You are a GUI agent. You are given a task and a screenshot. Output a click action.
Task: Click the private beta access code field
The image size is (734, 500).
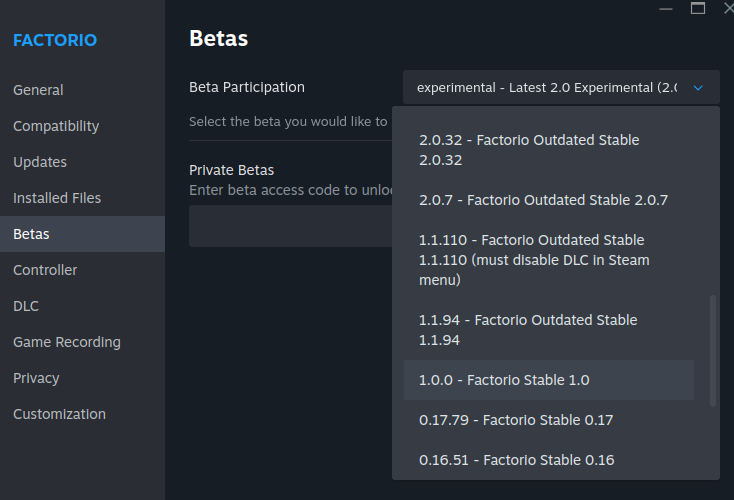click(290, 226)
